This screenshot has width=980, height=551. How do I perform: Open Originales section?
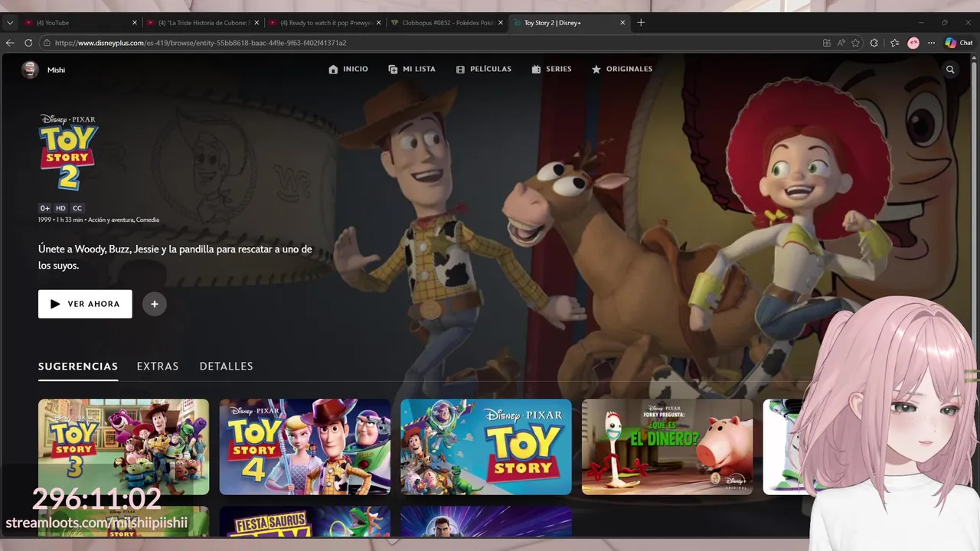pos(622,69)
